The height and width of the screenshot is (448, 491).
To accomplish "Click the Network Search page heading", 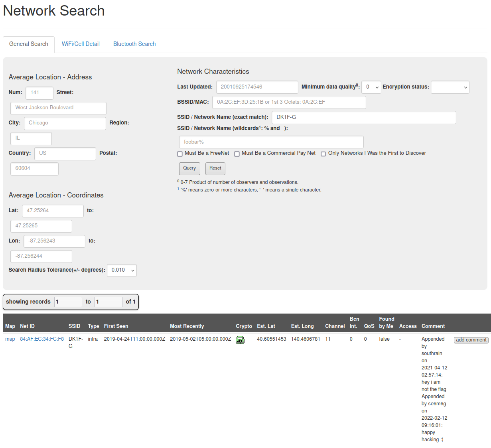I will [x=54, y=11].
